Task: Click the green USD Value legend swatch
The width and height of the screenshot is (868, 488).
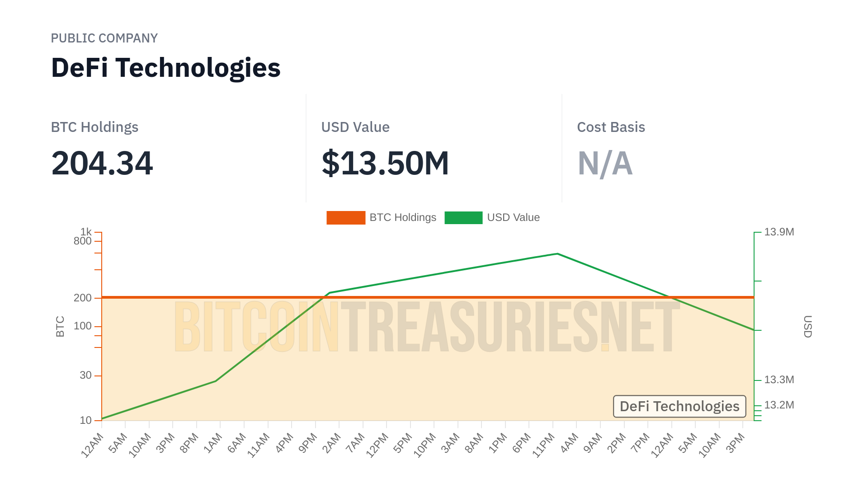Action: coord(463,217)
